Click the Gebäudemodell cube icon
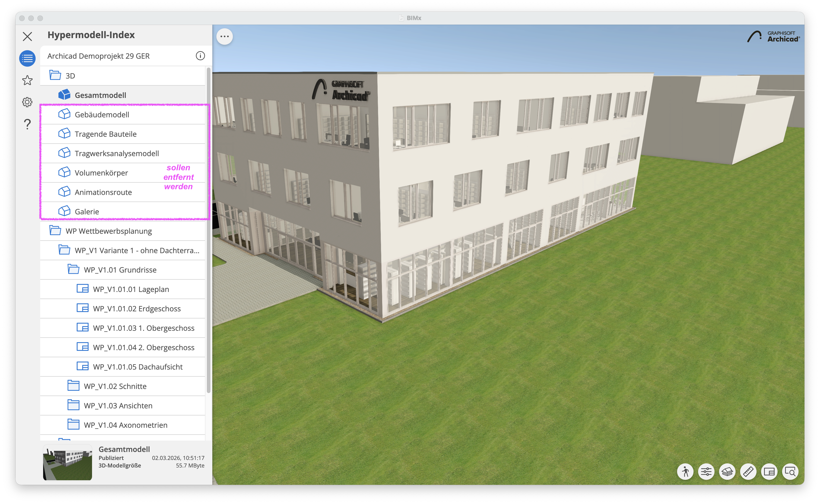 tap(64, 114)
